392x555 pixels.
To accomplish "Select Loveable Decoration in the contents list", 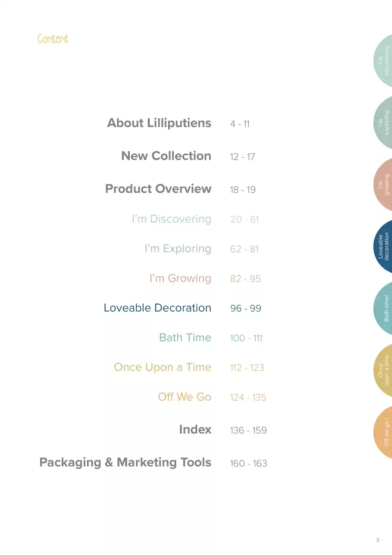I will pyautogui.click(x=157, y=308).
